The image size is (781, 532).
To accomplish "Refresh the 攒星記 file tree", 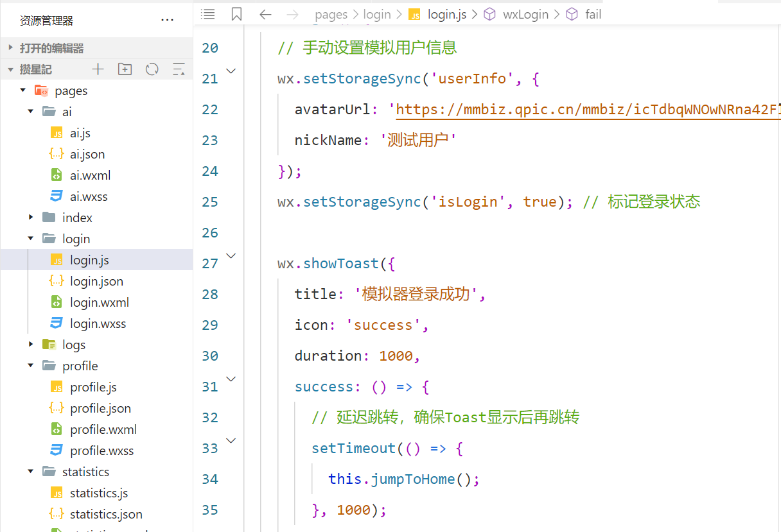I will pyautogui.click(x=152, y=69).
